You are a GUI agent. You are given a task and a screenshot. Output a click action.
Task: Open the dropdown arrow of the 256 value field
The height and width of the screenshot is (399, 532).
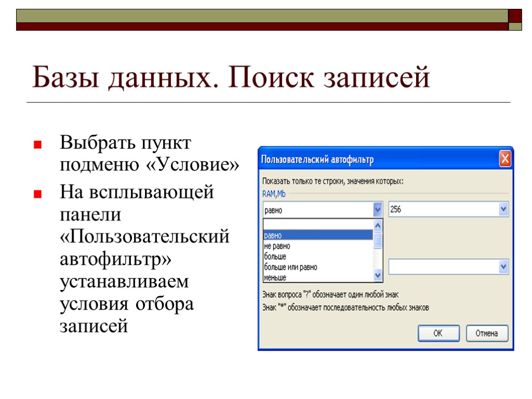click(x=503, y=209)
